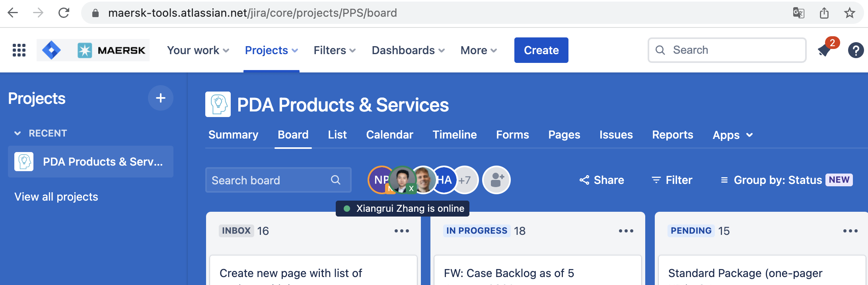Click the browser share icon
Screen dimensions: 868x285
coord(824,13)
